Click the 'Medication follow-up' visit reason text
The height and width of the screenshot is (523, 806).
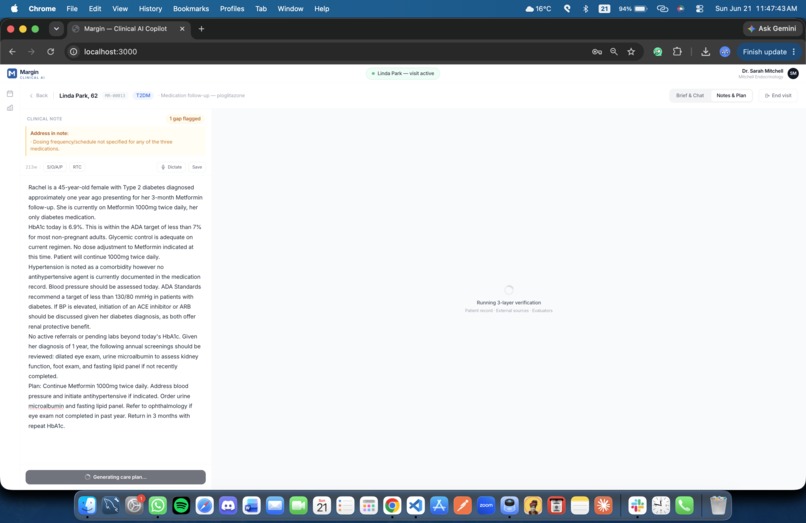[203, 96]
